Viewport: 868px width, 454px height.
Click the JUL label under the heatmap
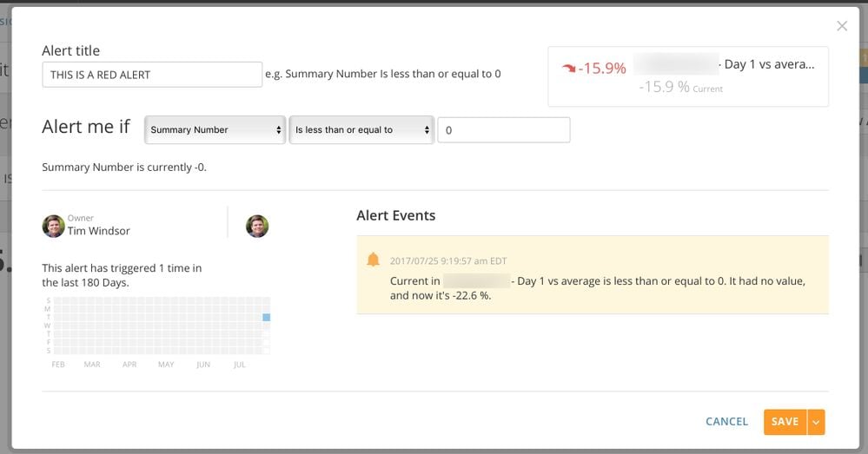[x=239, y=365]
